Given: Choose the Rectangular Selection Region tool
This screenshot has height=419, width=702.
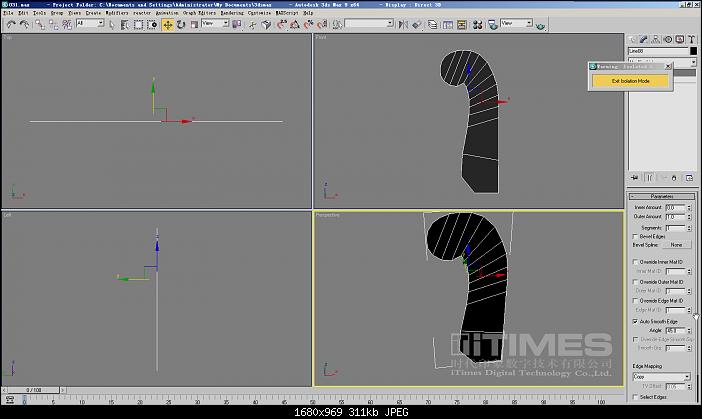Looking at the screenshot, I should pyautogui.click(x=138, y=25).
